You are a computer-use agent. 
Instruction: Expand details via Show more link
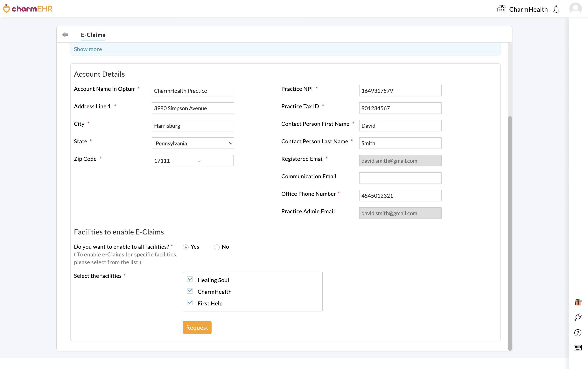[88, 49]
